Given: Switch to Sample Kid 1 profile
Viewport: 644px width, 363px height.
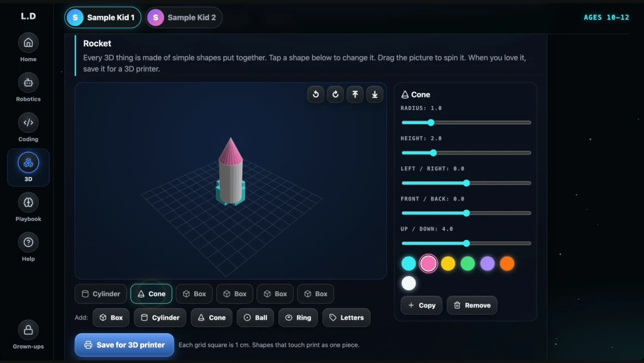Looking at the screenshot, I should (103, 17).
